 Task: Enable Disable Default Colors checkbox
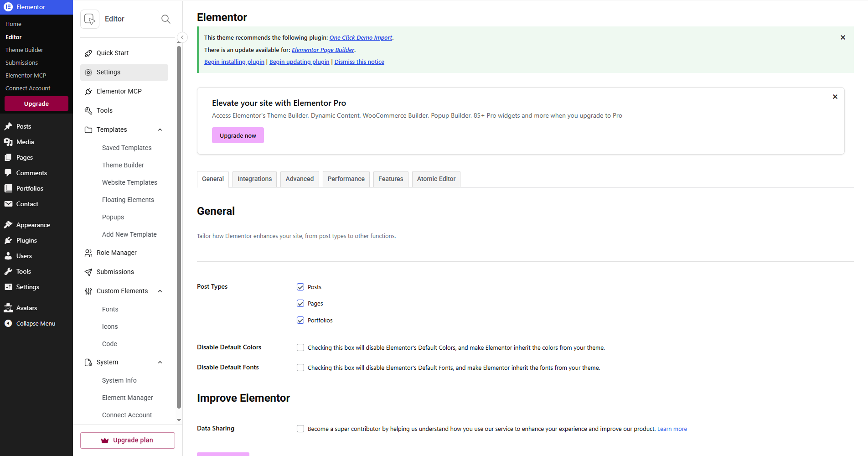coord(300,347)
